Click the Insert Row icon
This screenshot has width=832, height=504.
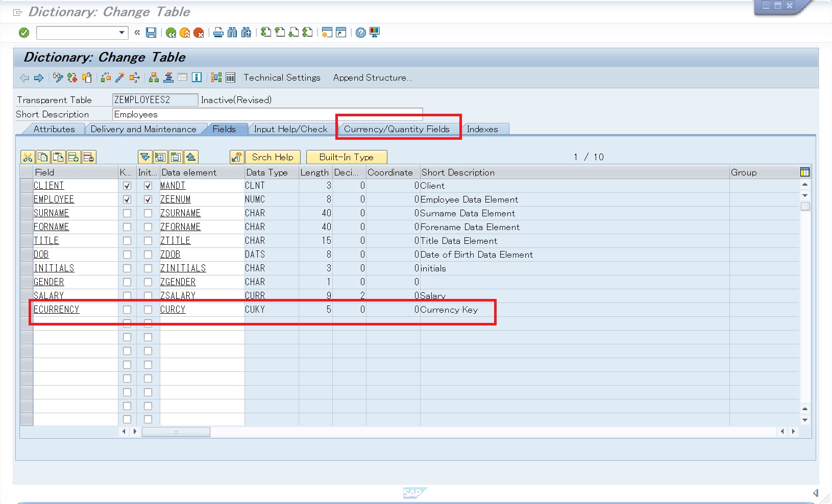click(x=74, y=157)
